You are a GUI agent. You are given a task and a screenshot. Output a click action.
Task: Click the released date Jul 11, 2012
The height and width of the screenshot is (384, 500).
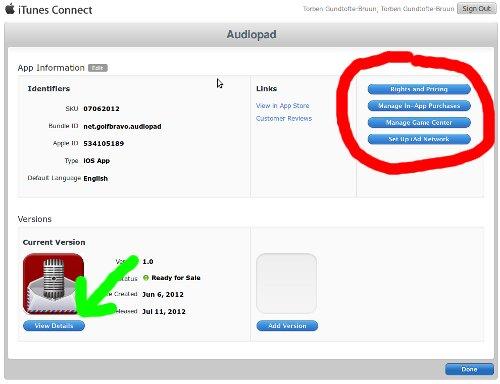coord(164,312)
